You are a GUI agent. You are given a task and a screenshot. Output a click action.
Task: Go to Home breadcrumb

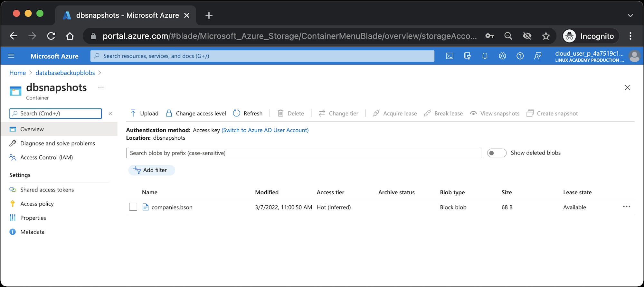point(17,73)
